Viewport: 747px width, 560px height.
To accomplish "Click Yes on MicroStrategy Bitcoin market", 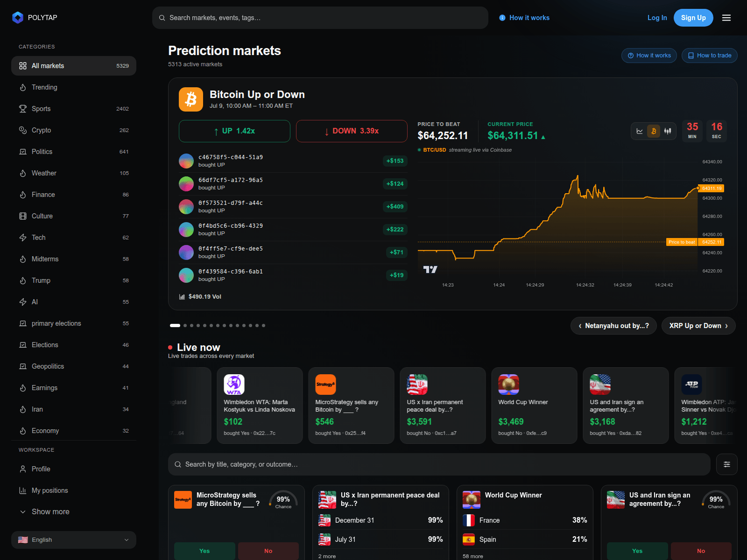I will 204,551.
